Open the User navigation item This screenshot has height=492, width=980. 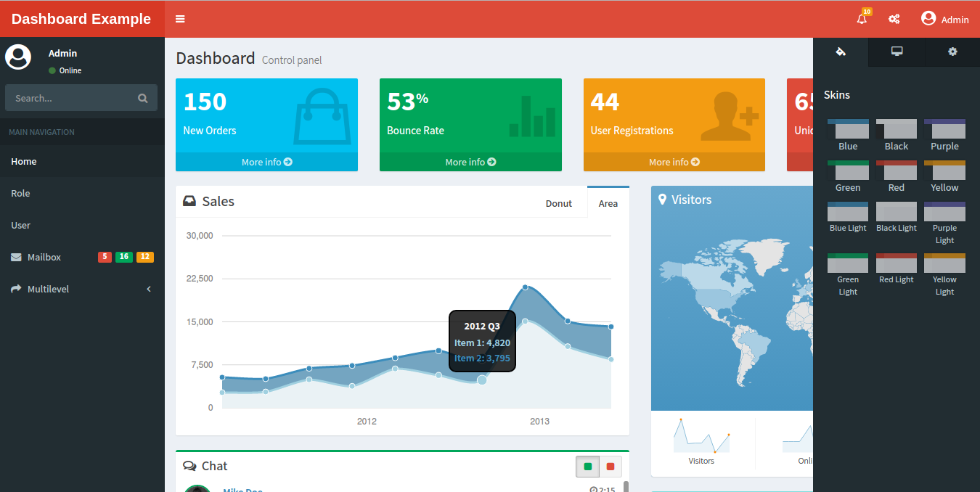[82, 225]
